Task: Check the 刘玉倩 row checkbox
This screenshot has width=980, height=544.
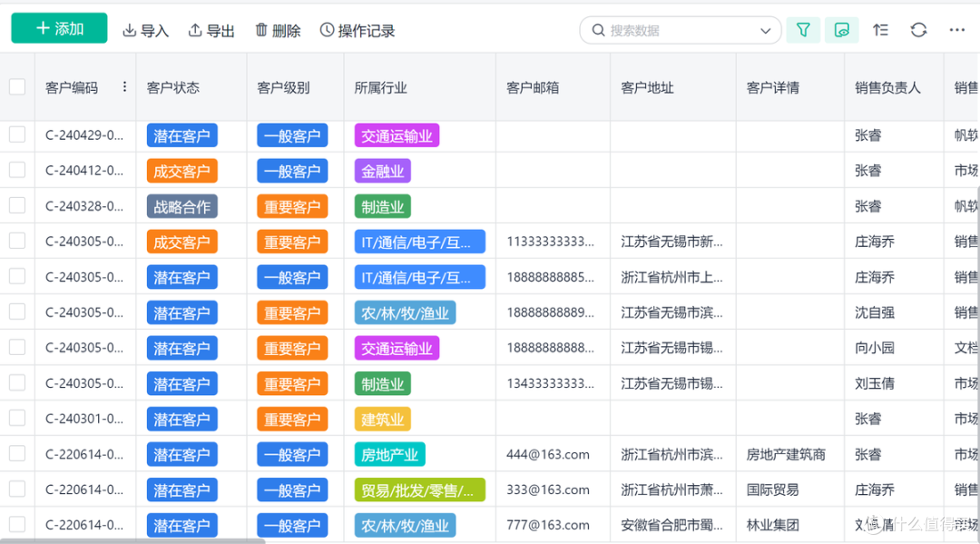Action: pyautogui.click(x=17, y=382)
